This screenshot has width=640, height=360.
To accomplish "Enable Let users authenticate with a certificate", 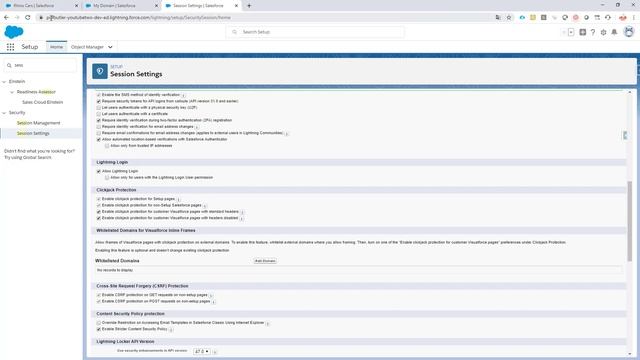I will (98, 114).
